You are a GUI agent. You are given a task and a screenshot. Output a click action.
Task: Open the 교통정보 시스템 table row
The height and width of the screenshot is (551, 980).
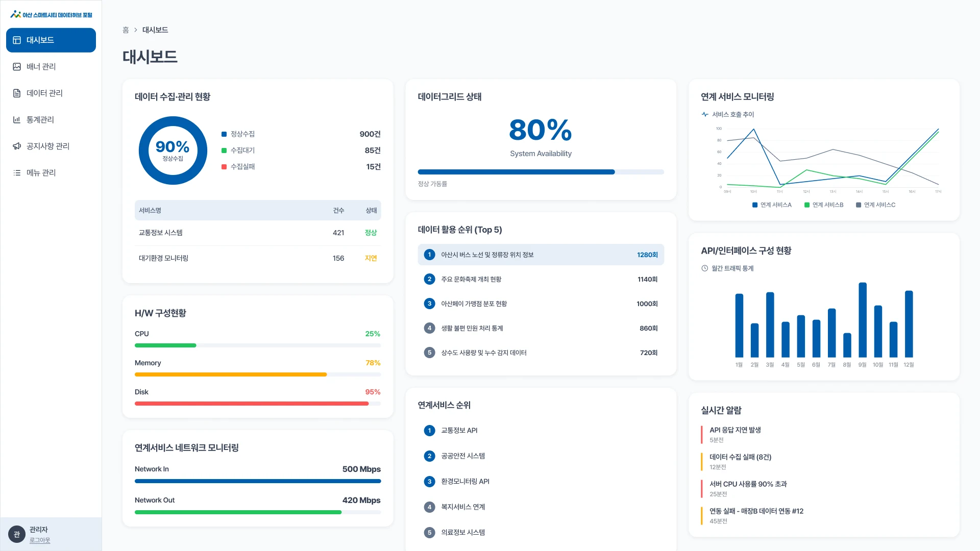pos(258,233)
